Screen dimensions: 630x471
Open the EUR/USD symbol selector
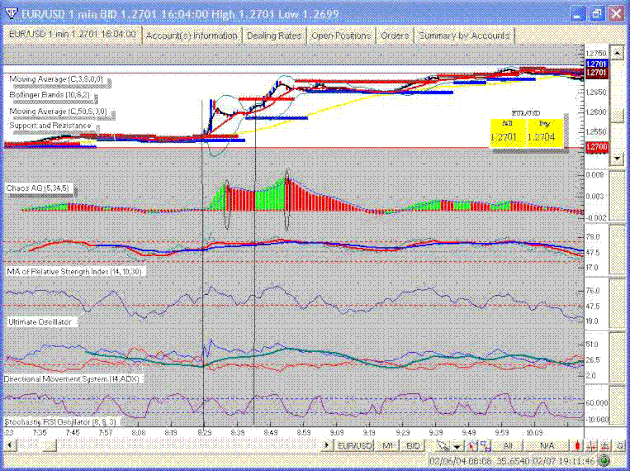(x=355, y=445)
